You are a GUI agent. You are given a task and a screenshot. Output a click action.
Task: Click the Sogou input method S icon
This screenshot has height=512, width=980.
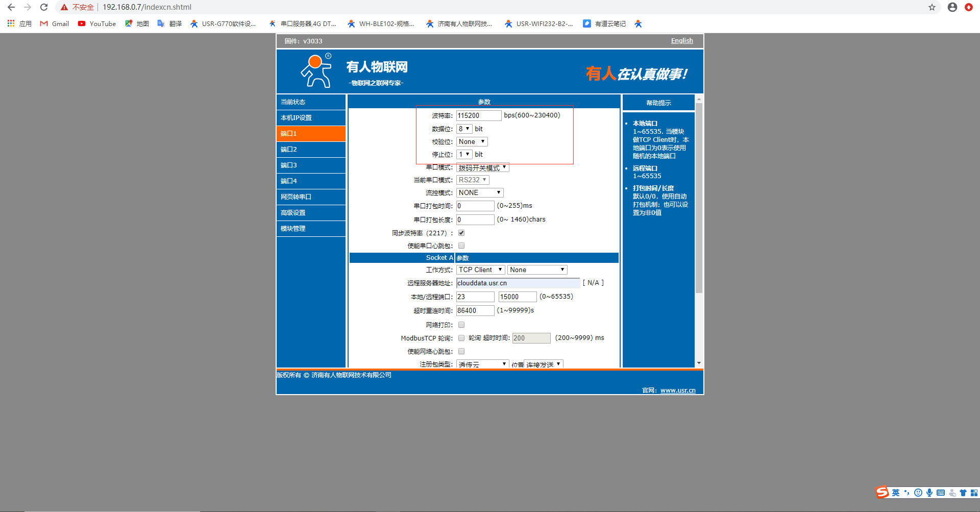click(x=882, y=493)
